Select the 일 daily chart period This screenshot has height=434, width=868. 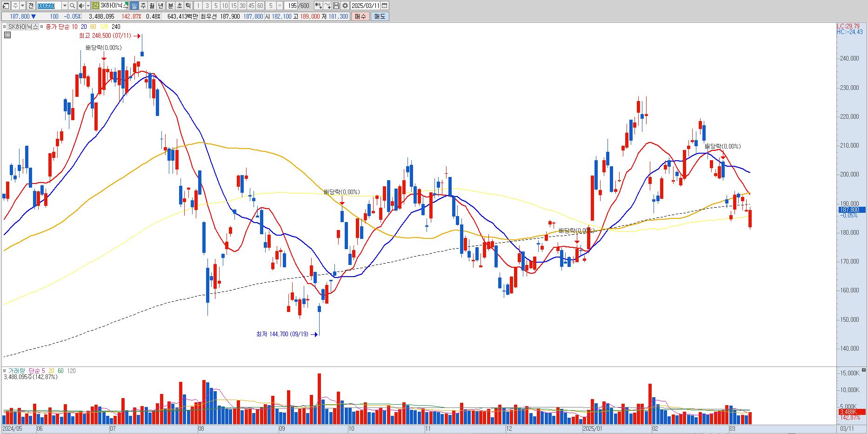[134, 6]
